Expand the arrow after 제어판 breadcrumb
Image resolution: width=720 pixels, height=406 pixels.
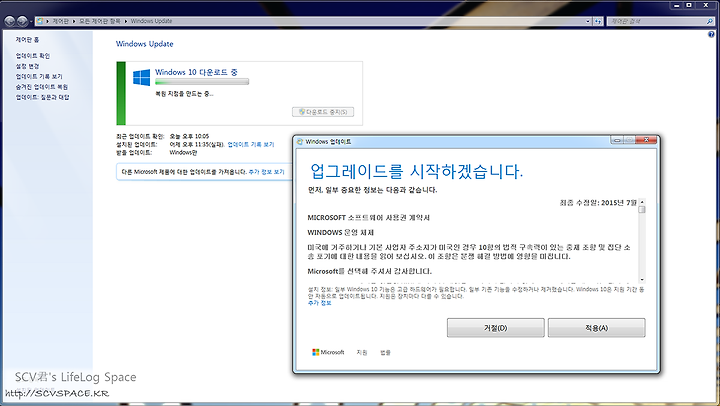point(74,21)
